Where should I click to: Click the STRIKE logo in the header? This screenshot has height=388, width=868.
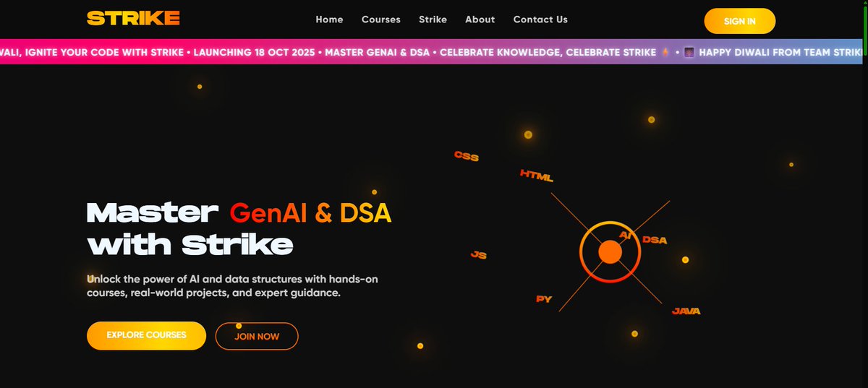(133, 19)
